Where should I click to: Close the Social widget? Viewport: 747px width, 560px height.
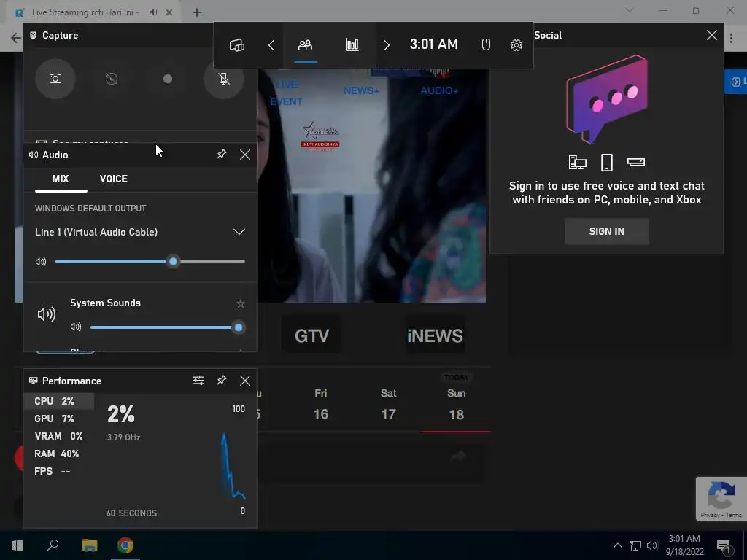[712, 35]
